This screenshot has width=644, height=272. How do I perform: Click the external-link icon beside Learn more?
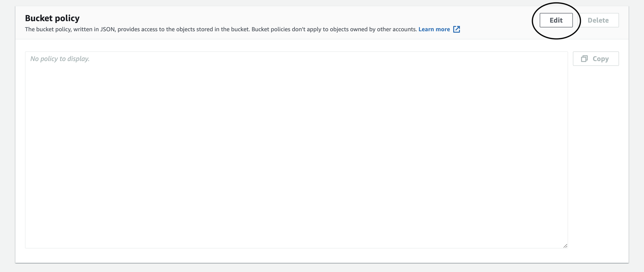pos(457,29)
